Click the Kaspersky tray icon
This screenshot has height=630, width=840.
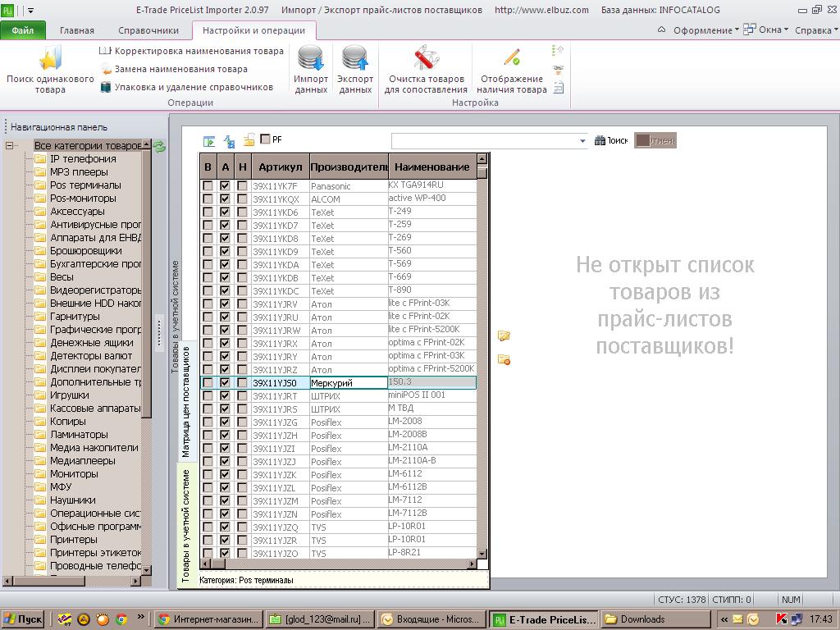pos(781,619)
